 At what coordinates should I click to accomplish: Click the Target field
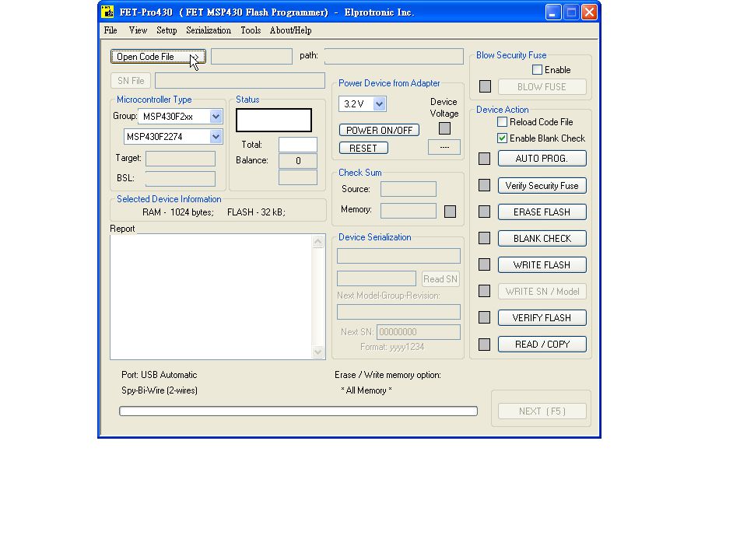(180, 159)
